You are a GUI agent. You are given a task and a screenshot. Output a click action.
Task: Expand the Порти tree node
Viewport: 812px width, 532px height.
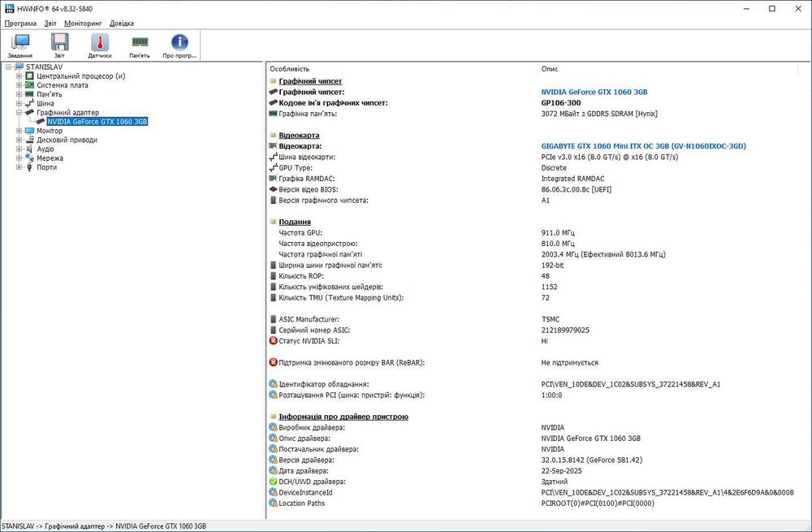coord(19,167)
